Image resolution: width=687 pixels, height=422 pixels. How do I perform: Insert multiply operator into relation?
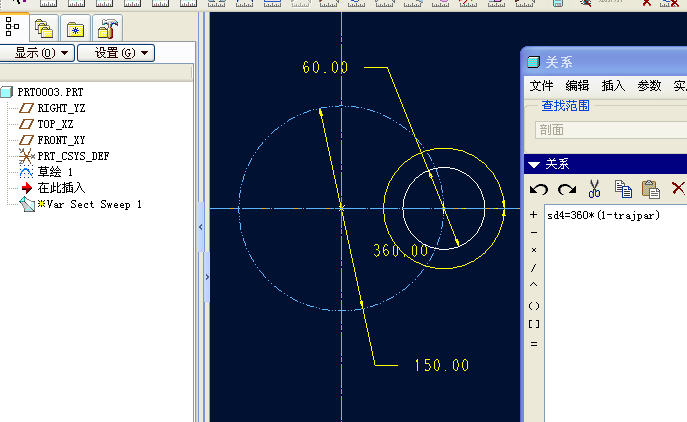tap(534, 250)
